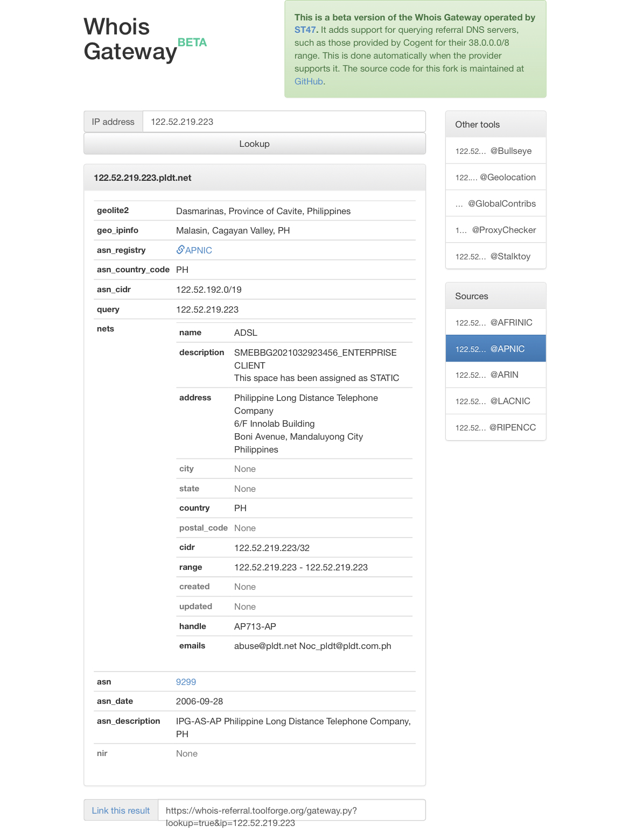
Task: Click the asn_country_code value PH
Action: [182, 270]
